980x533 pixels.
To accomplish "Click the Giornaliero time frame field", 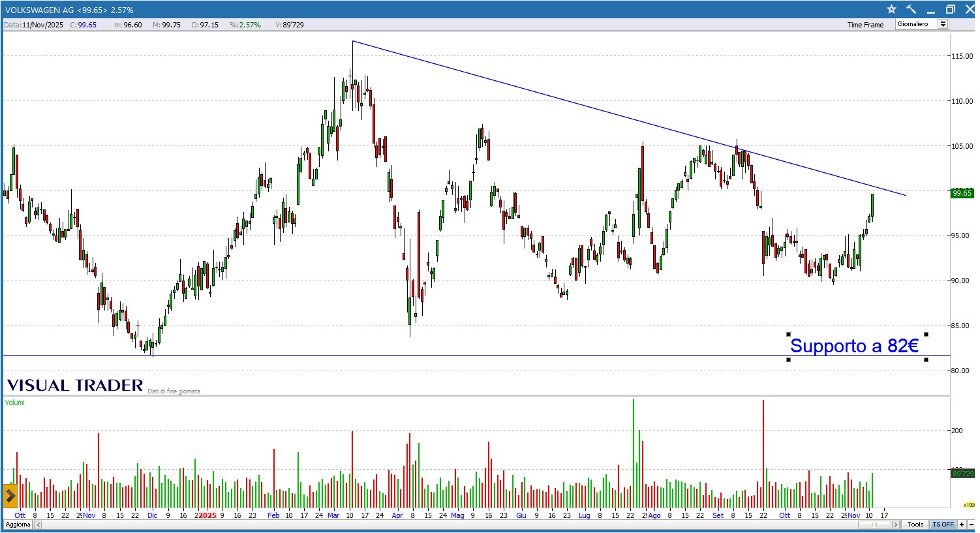I will (915, 24).
